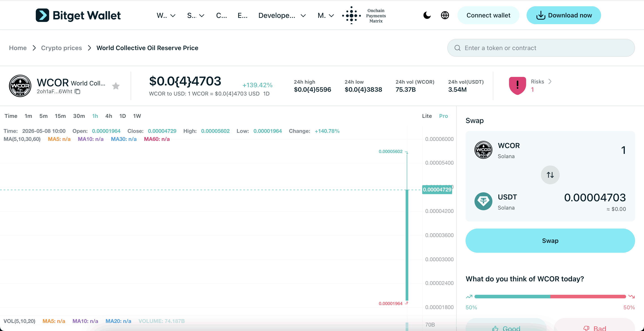Screen dimensions: 644x331
Task: Expand the Develope... dropdown menu
Action: tap(282, 15)
